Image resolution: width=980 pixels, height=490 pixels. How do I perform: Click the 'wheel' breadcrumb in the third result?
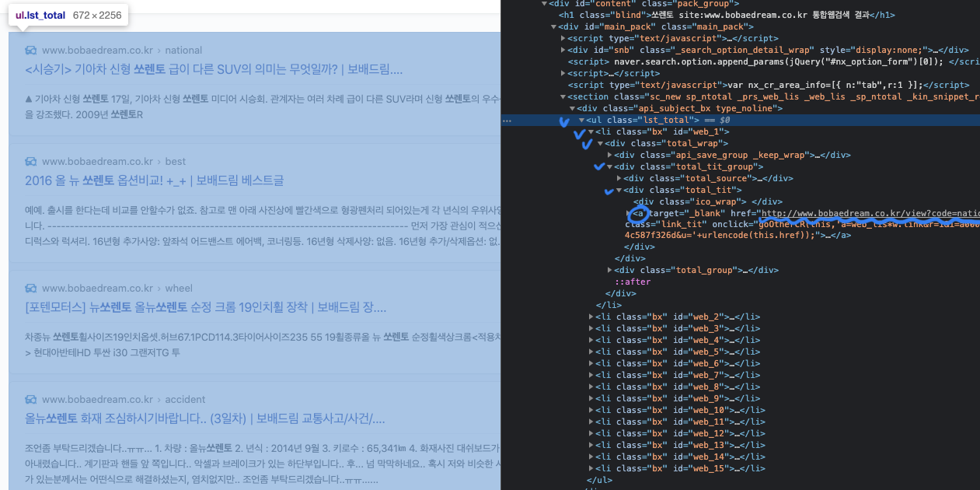(x=179, y=288)
